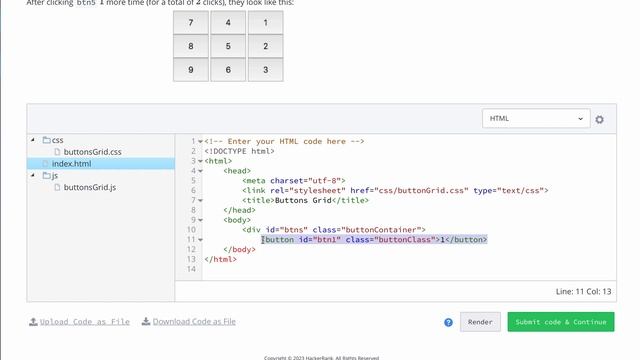Fold code at line 1 arrow
This screenshot has width=640, height=360.
(200, 142)
